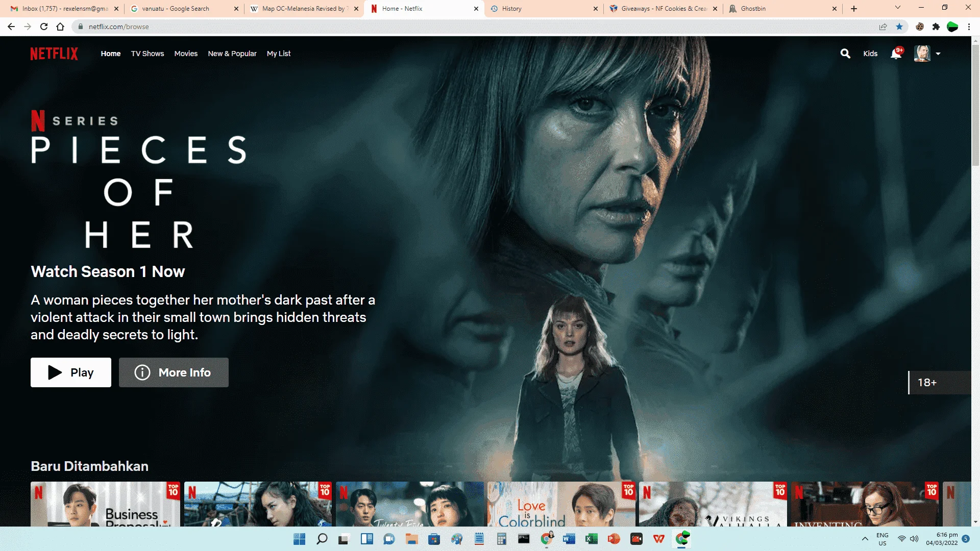Image resolution: width=980 pixels, height=551 pixels.
Task: Open the Vikings Valhalla thumbnail
Action: [x=713, y=504]
